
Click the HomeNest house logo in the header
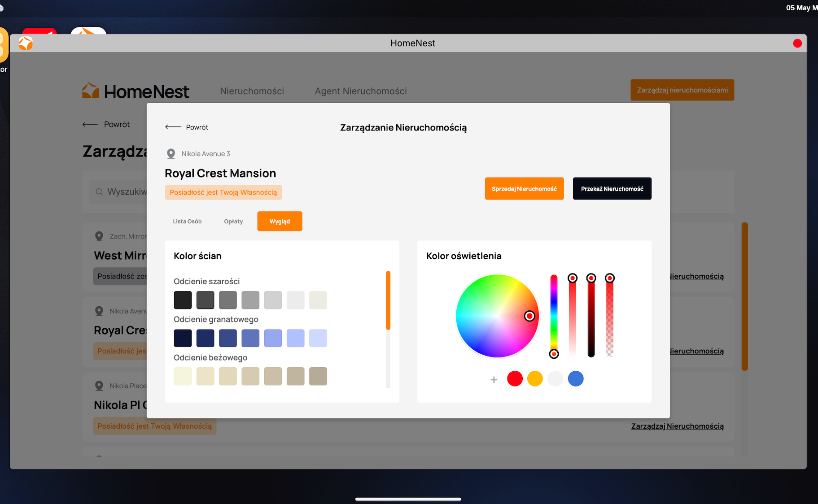[91, 91]
